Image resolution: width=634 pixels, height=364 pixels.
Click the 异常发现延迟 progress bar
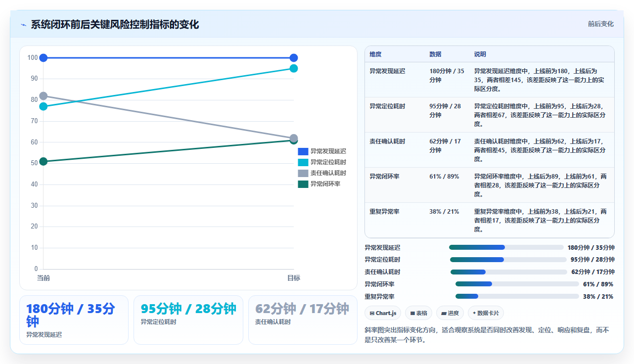pos(506,247)
